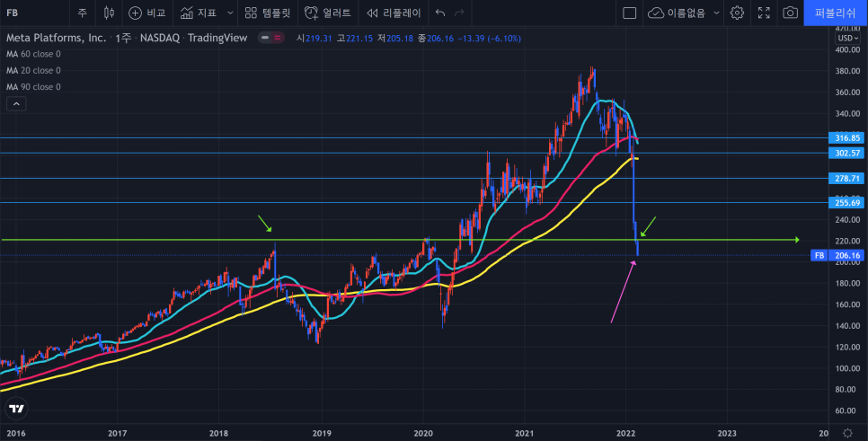Viewport: 868px width, 441px height.
Task: Click the 2022 time axis label
Action: 625,433
